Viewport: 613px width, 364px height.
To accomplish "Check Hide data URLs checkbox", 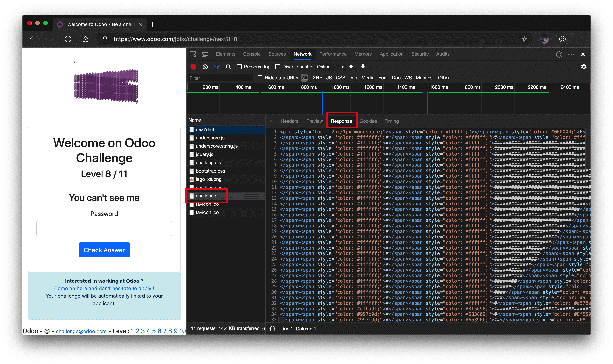I will click(x=260, y=78).
